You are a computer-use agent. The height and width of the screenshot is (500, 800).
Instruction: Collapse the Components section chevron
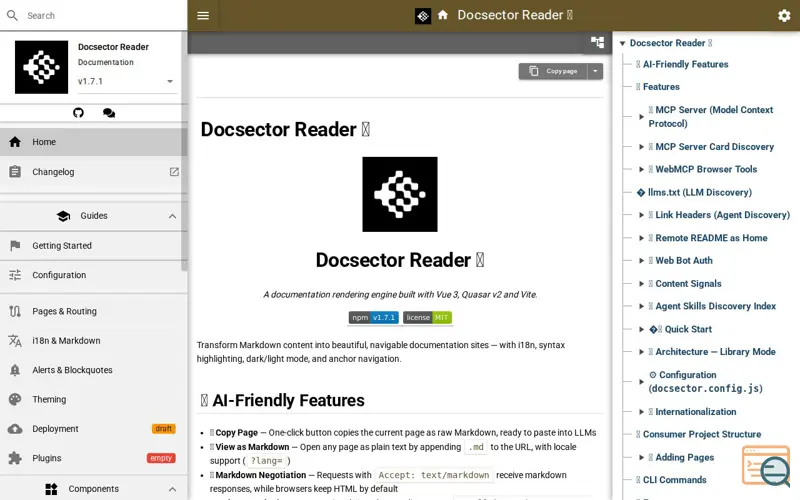(x=172, y=489)
